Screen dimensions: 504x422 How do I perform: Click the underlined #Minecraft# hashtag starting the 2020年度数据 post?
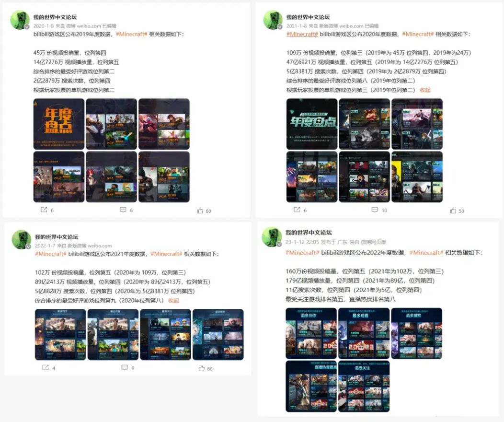(x=302, y=34)
